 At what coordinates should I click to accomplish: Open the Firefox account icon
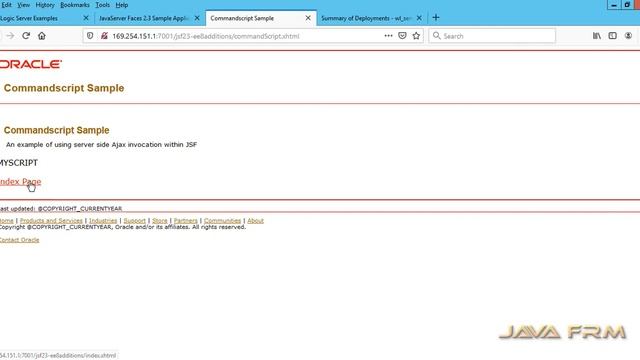[x=628, y=36]
